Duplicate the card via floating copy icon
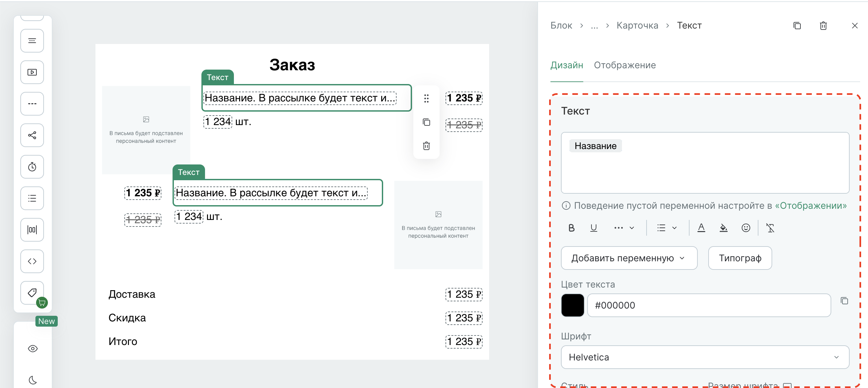 coord(426,122)
